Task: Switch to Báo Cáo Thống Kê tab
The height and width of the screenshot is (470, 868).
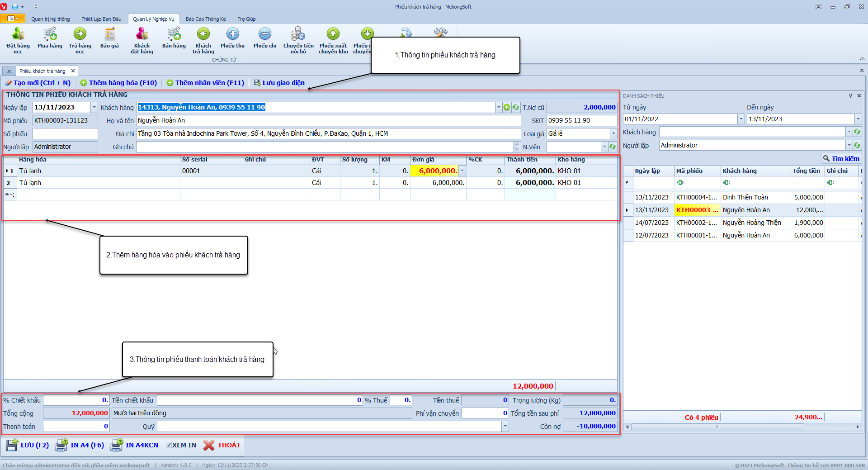Action: point(206,19)
